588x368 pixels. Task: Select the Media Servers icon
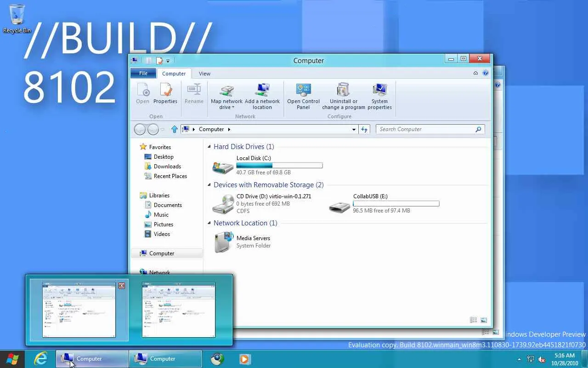(223, 242)
